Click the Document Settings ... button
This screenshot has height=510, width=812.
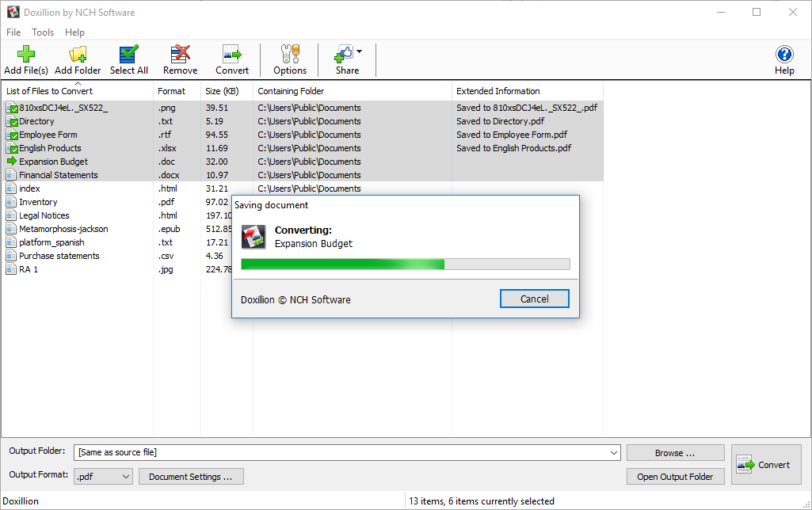coord(191,477)
